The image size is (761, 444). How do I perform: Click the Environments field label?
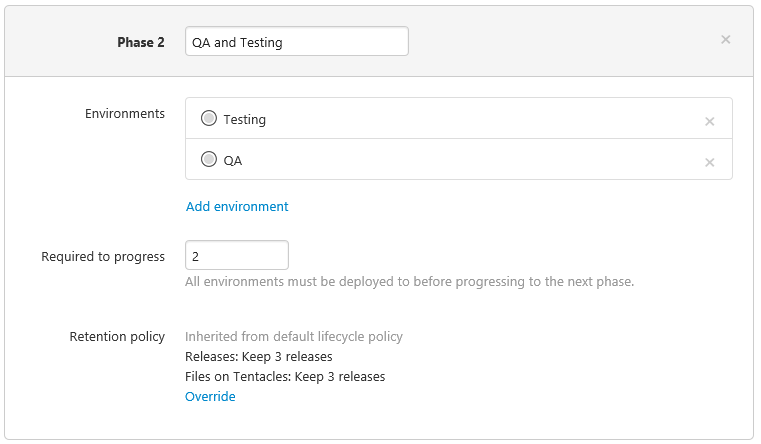click(125, 114)
